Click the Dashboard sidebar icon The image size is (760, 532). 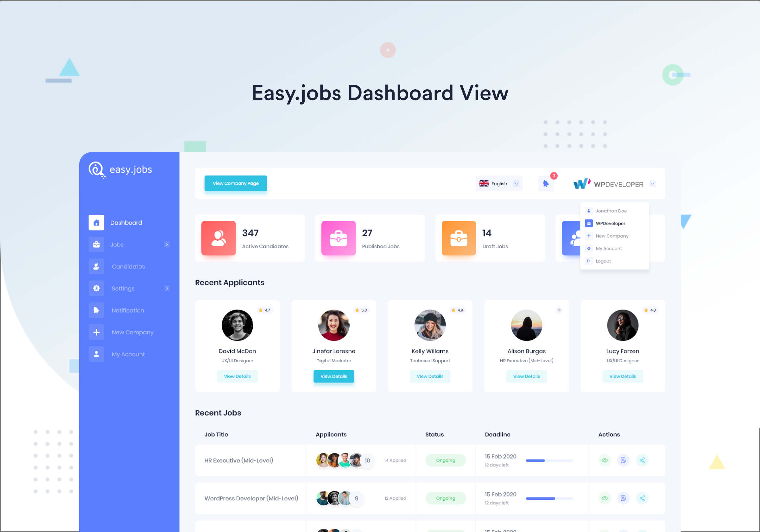(x=96, y=222)
